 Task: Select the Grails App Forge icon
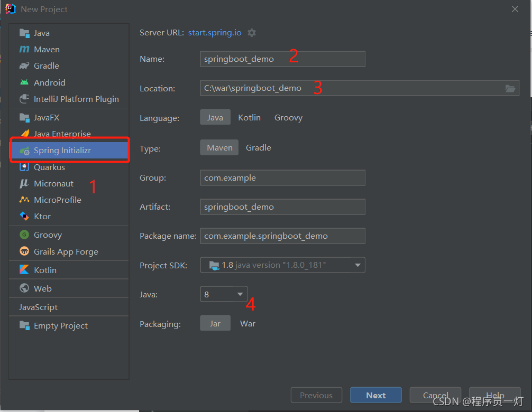[24, 251]
